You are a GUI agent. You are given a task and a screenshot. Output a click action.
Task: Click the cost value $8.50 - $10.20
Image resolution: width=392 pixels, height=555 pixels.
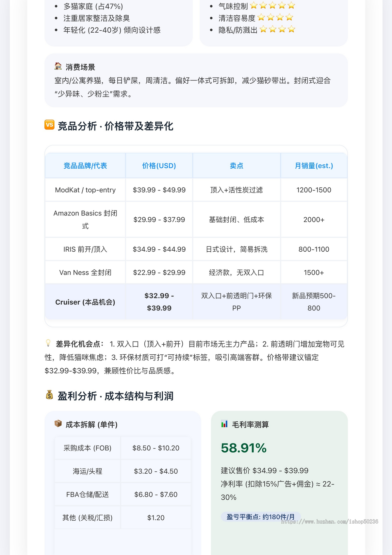(x=156, y=448)
